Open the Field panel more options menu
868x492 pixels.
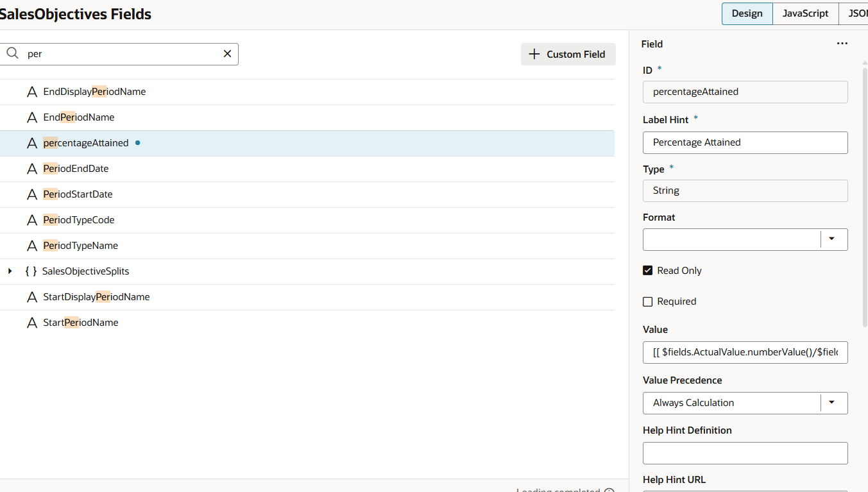[x=842, y=44]
